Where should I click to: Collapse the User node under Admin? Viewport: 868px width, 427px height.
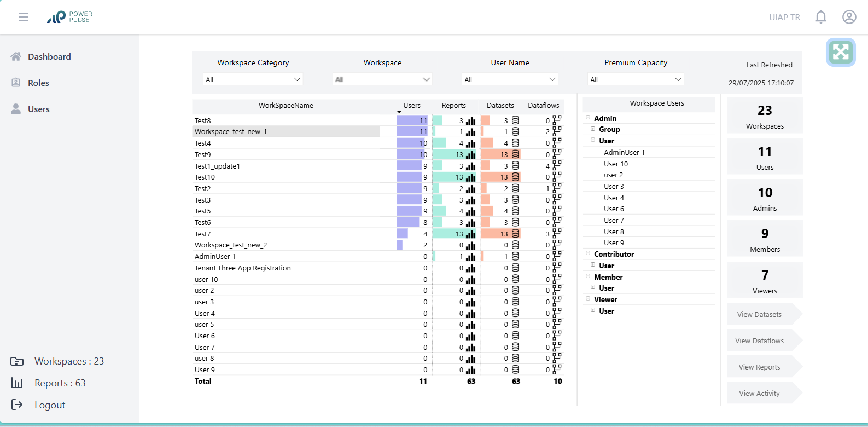point(593,140)
